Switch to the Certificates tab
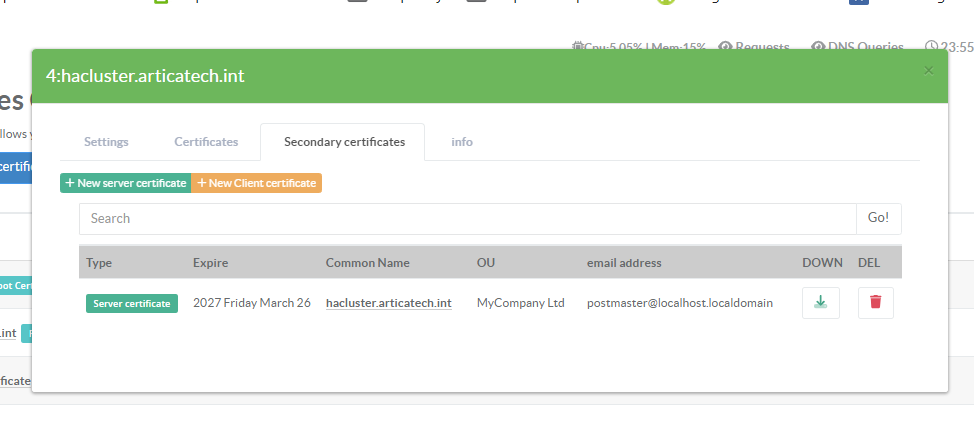The width and height of the screenshot is (974, 437). 206,142
